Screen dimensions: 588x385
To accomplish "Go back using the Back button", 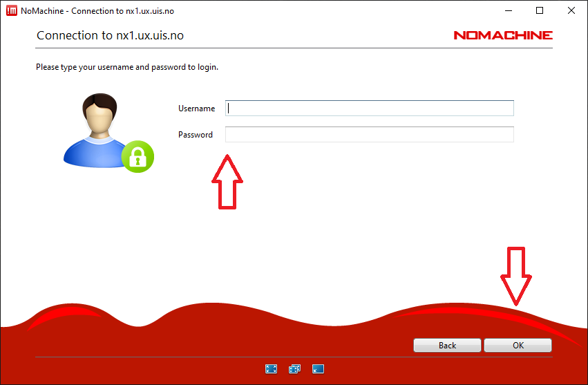I will click(447, 345).
